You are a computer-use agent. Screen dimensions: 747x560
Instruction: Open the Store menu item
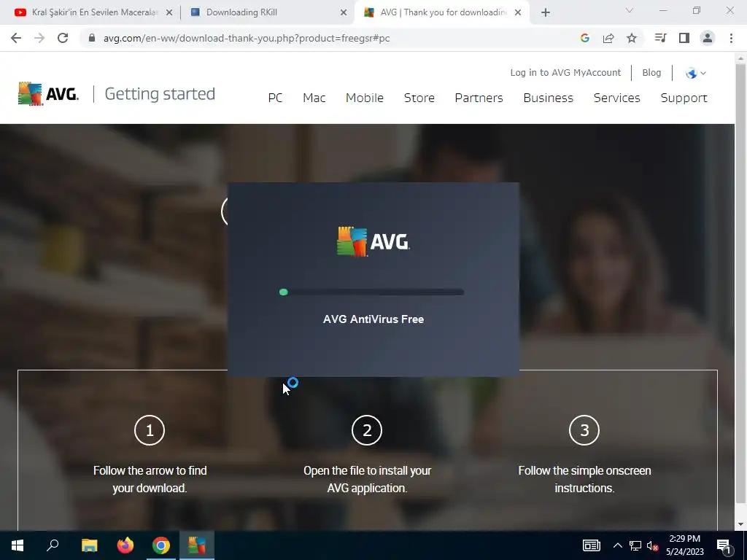pos(419,98)
